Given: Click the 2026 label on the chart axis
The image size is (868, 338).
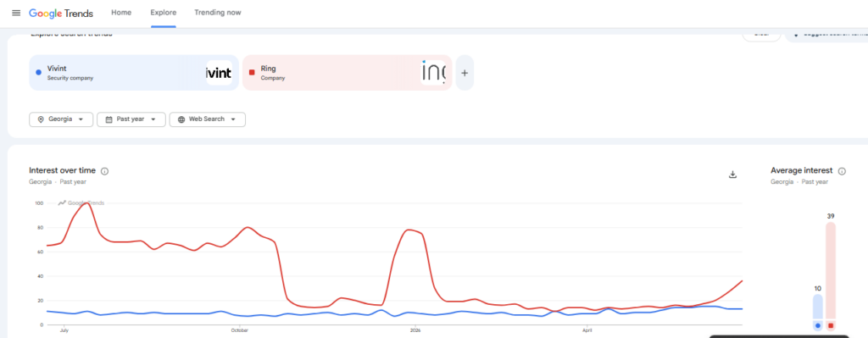Looking at the screenshot, I should [x=415, y=330].
